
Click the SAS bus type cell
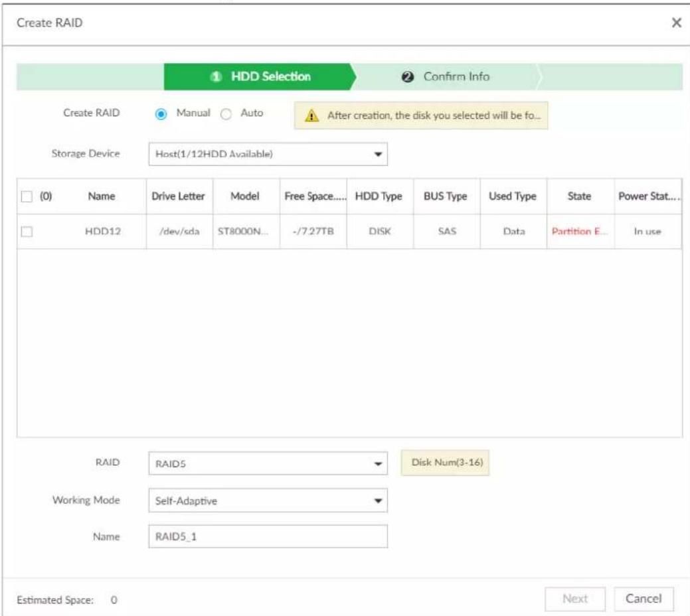[x=447, y=232]
